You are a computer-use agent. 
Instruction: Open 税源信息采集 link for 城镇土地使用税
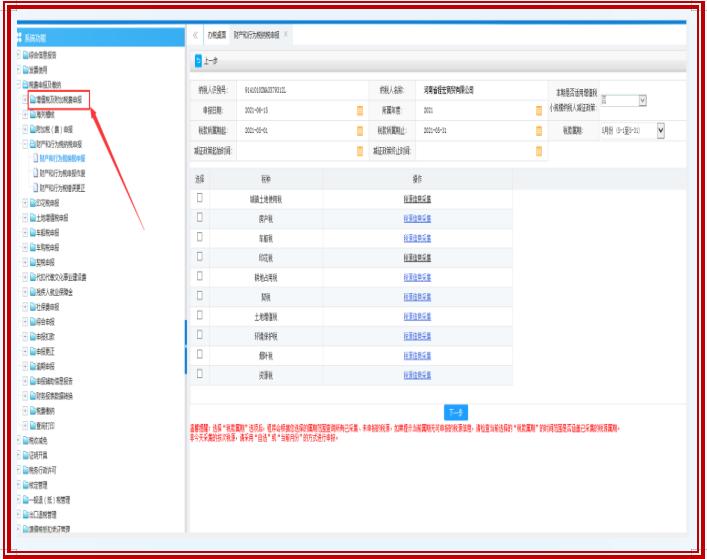pyautogui.click(x=417, y=199)
